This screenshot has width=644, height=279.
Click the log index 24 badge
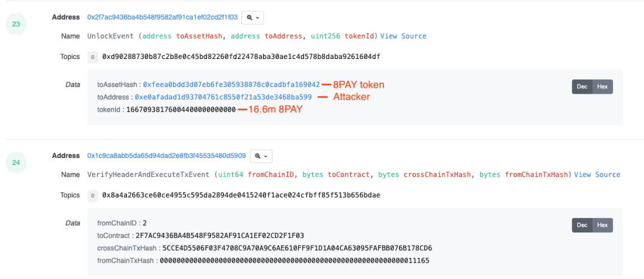coord(16,162)
